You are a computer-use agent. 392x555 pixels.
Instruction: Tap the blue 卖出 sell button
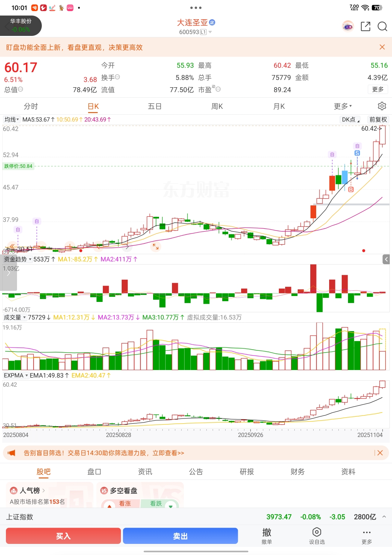coord(180,536)
